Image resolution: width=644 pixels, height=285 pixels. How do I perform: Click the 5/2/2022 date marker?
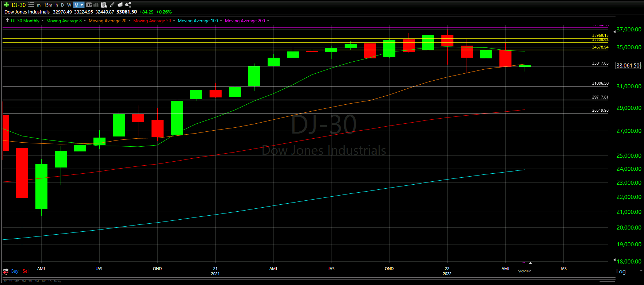coord(524,271)
